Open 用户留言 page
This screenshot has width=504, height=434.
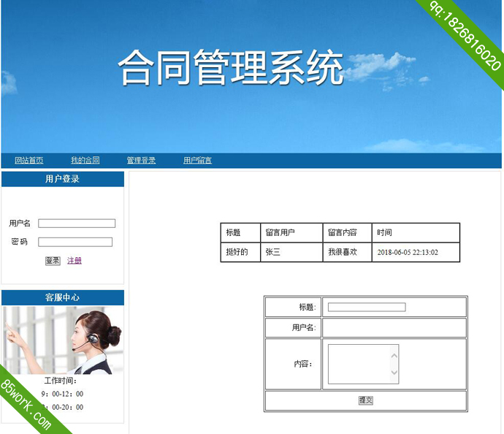(197, 160)
